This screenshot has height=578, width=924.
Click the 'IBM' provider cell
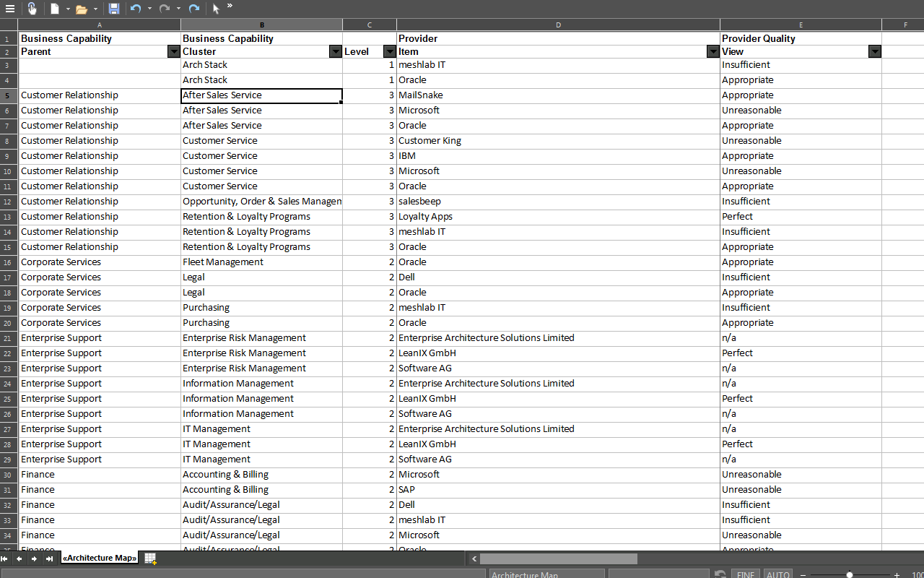pyautogui.click(x=558, y=156)
